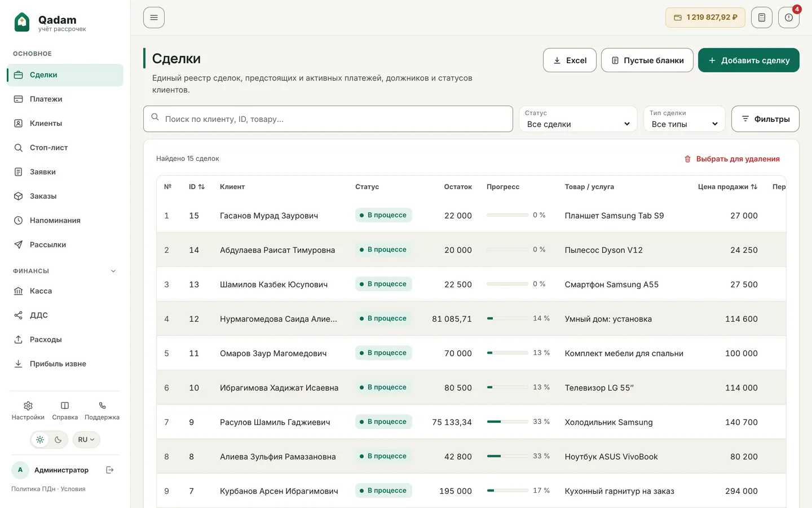Click the search magnifier icon in search box
This screenshot has height=508, width=812.
click(155, 117)
